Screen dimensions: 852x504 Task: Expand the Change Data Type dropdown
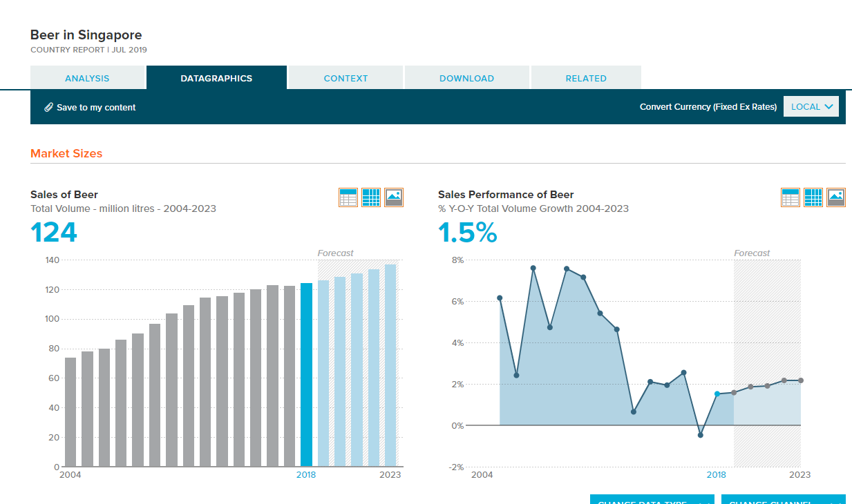tap(652, 499)
